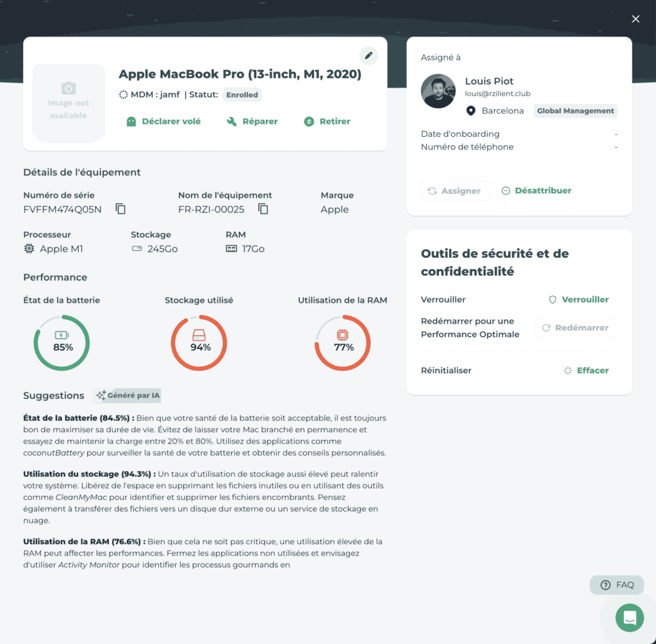The image size is (656, 644).
Task: Click the battery health 85% gauge
Action: 62,343
